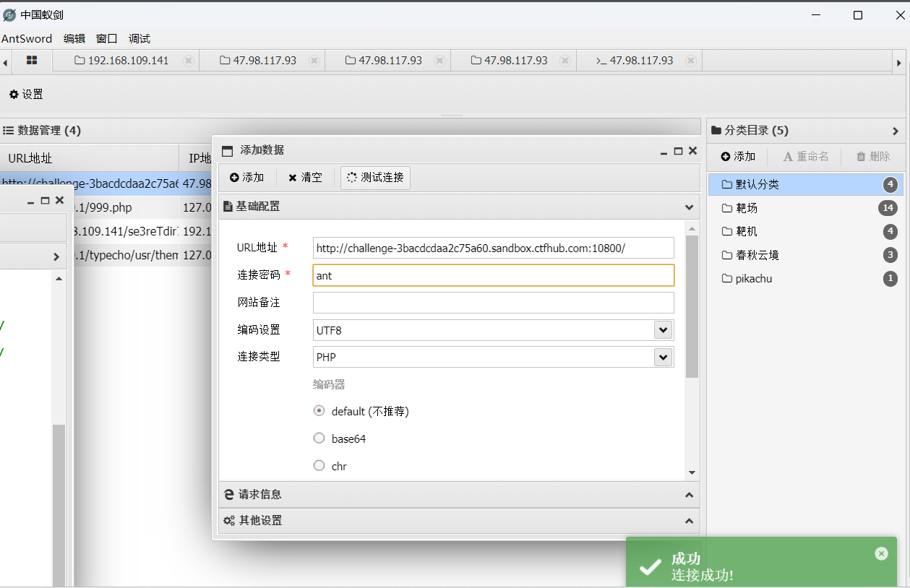Click the add data form scrollbar thumb
The image size is (910, 588).
(x=692, y=306)
